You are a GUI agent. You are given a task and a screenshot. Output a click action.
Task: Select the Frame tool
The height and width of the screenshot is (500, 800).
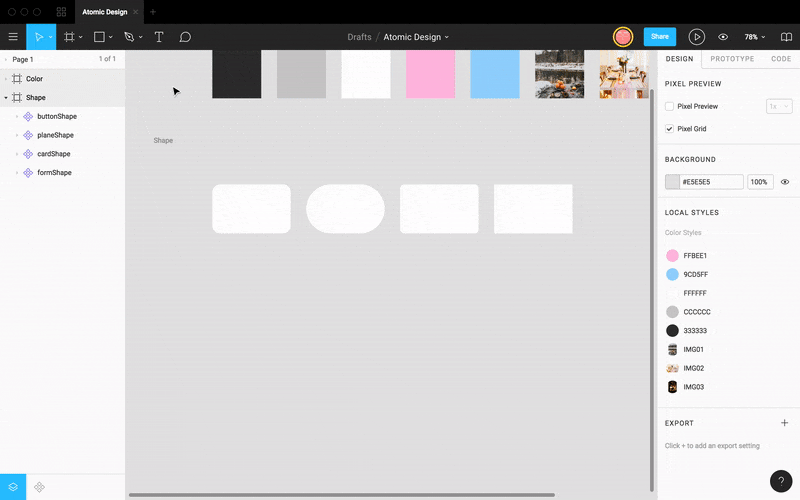(x=69, y=37)
